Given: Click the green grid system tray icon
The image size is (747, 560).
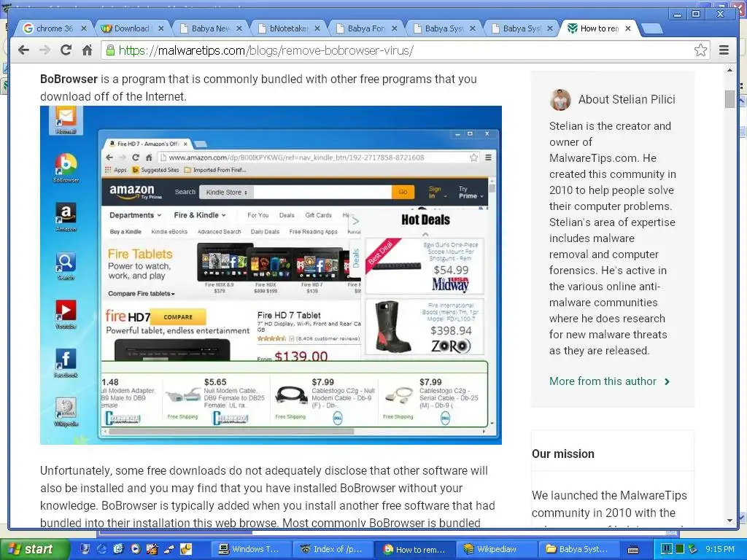Looking at the screenshot, I should click(x=680, y=549).
